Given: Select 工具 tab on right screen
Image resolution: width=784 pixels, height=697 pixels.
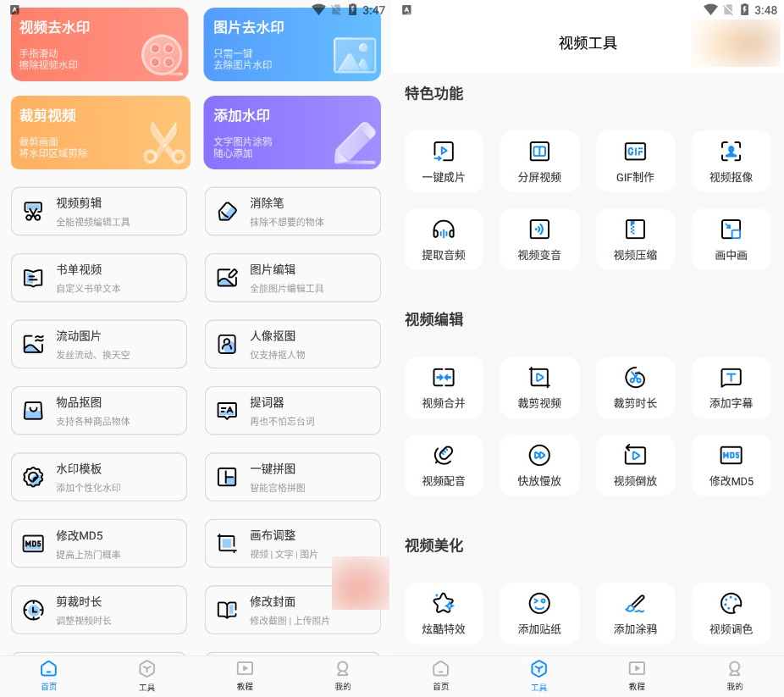Looking at the screenshot, I should pyautogui.click(x=538, y=676).
